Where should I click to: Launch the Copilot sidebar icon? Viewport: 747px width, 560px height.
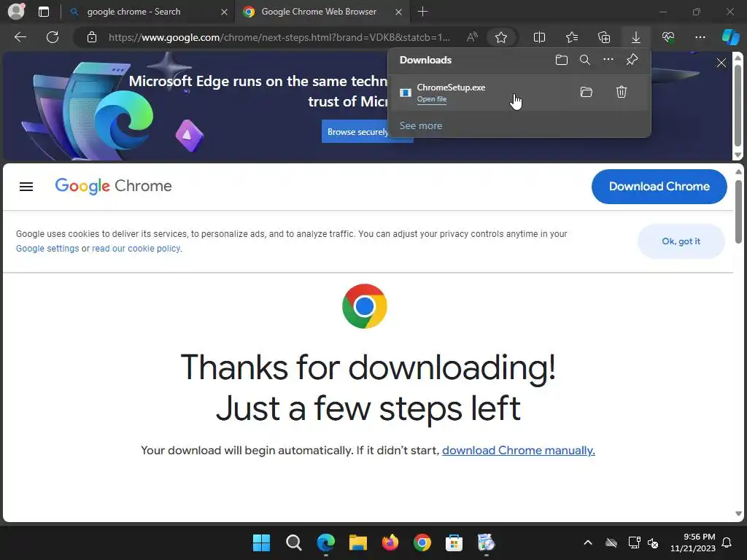pyautogui.click(x=730, y=37)
